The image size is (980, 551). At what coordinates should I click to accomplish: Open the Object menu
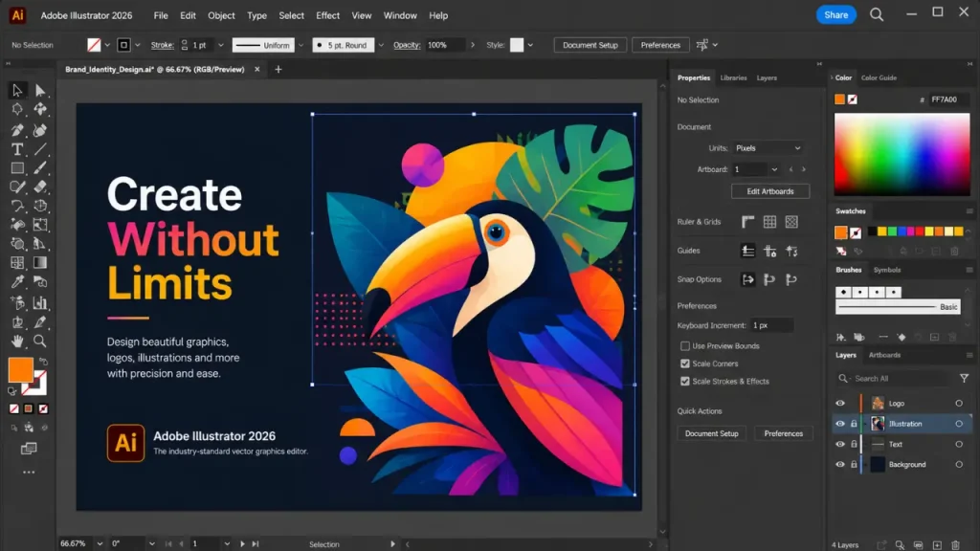point(221,15)
